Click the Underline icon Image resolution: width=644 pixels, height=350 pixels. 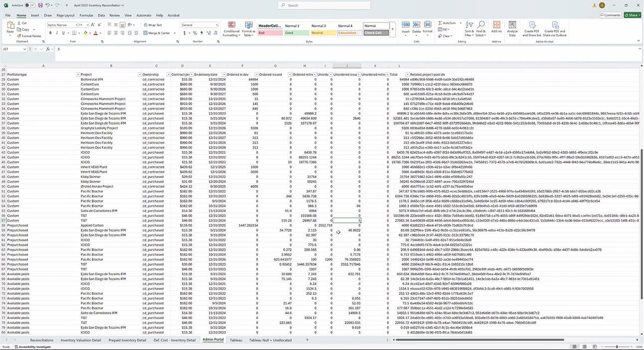tap(63, 33)
